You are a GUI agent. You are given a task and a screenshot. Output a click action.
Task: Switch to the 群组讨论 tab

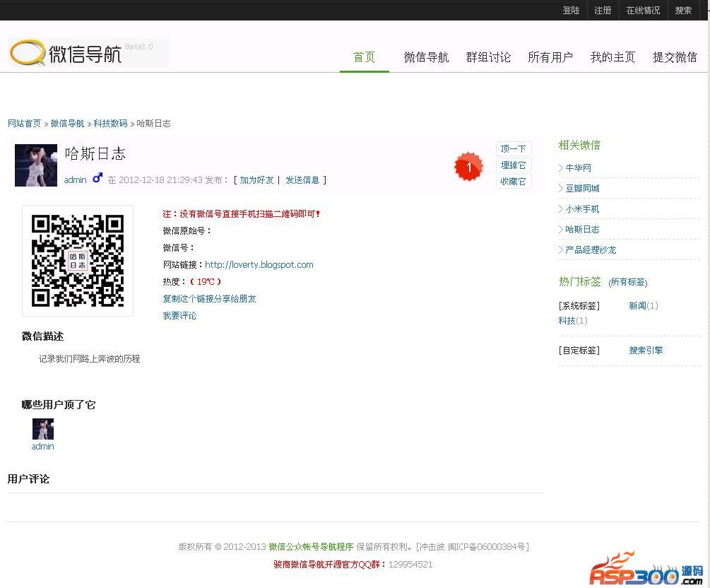pyautogui.click(x=488, y=57)
